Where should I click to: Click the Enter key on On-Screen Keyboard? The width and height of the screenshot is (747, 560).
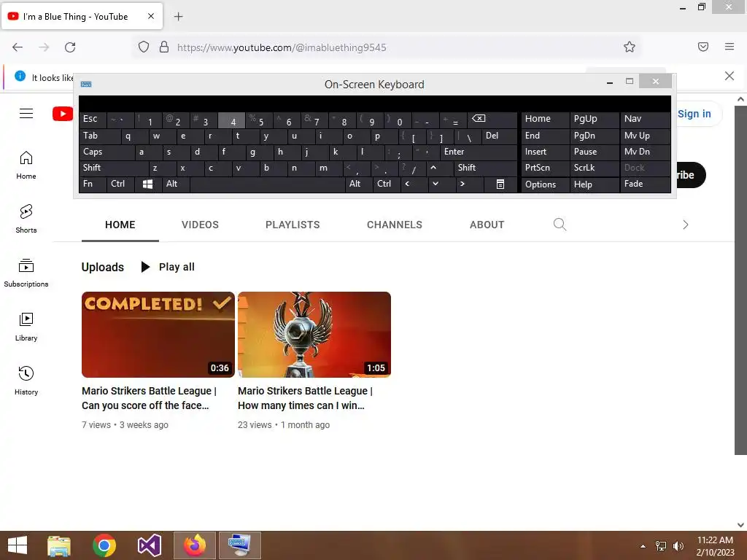point(479,152)
